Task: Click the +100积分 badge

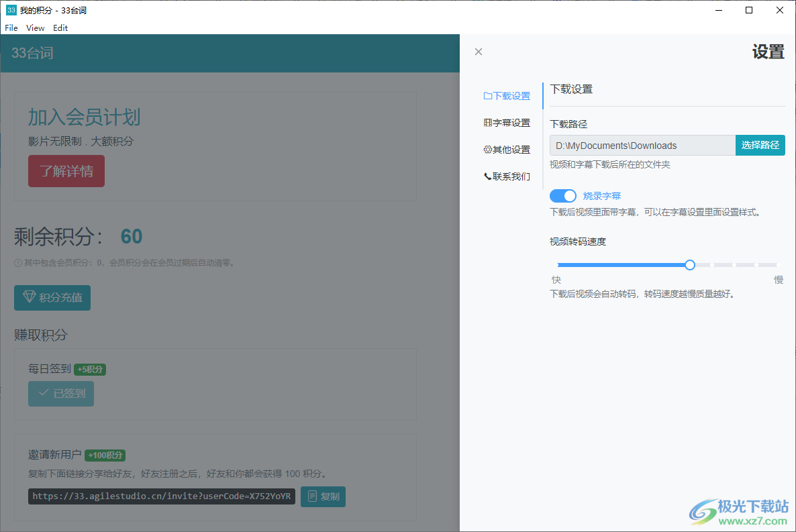Action: click(x=105, y=456)
